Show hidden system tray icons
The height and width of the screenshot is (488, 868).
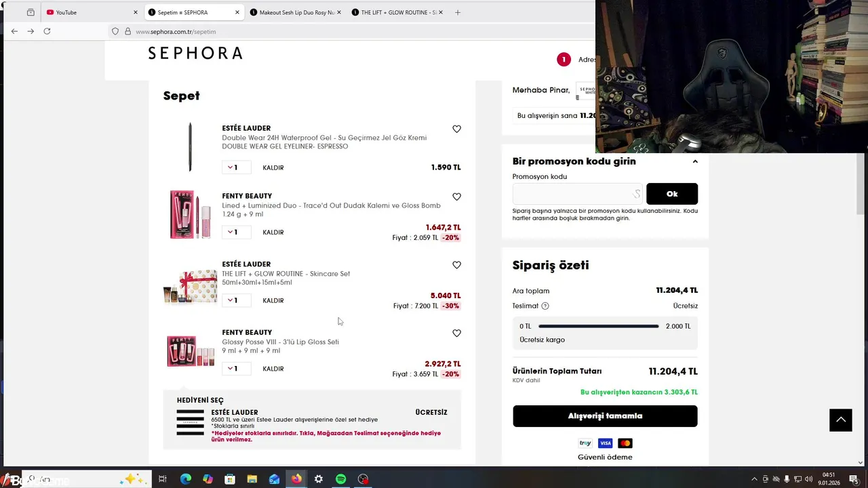[755, 479]
